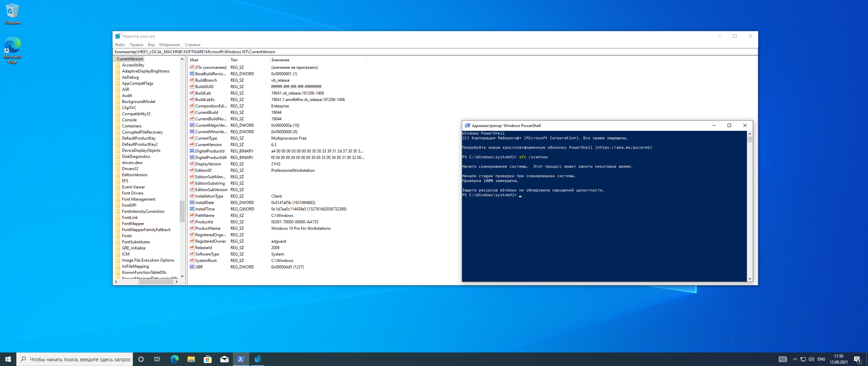
Task: Select the CurrentBuild value row
Action: (277, 113)
